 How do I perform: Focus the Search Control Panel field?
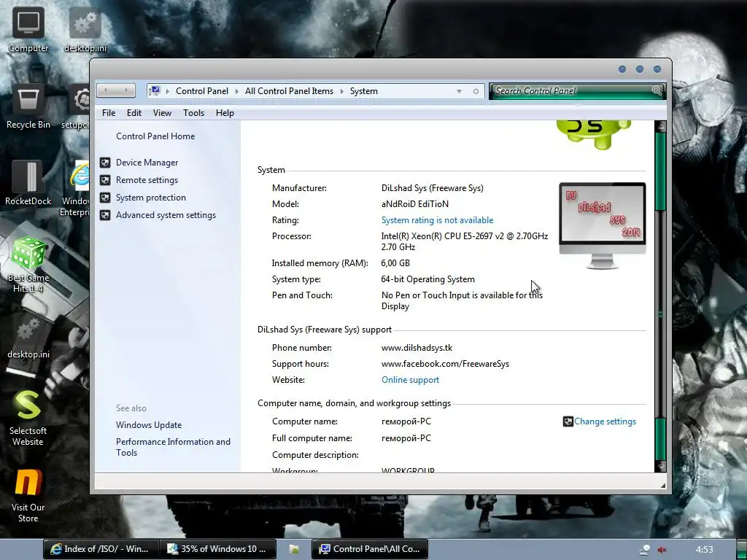click(x=572, y=91)
